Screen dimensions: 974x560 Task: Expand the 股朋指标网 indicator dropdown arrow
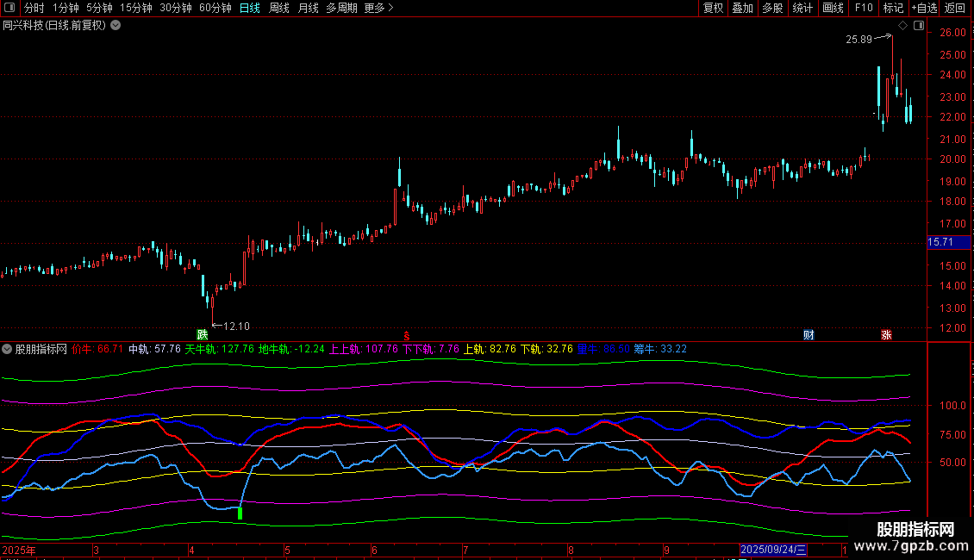point(8,349)
